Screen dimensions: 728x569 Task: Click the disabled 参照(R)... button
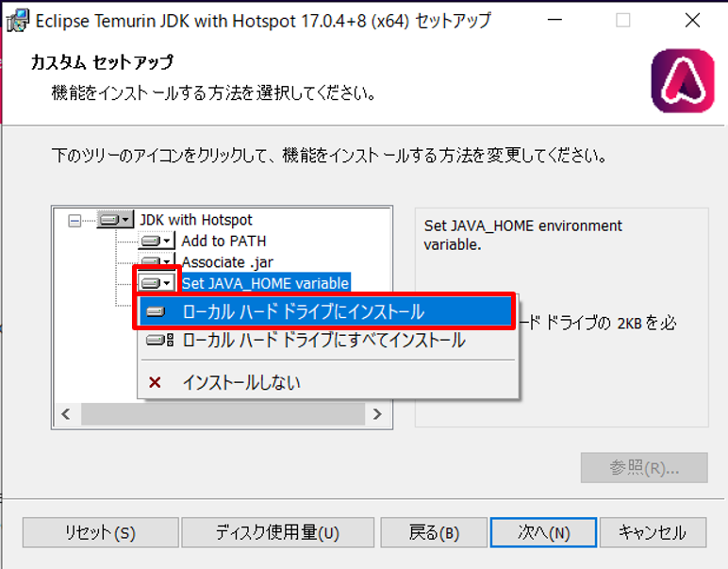pos(644,468)
